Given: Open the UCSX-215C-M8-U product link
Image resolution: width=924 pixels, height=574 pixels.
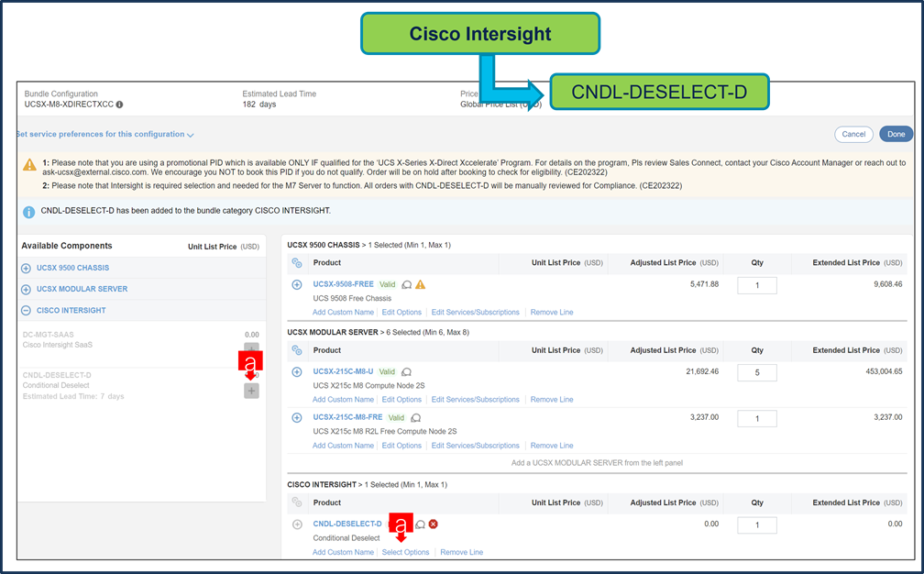Looking at the screenshot, I should [343, 371].
